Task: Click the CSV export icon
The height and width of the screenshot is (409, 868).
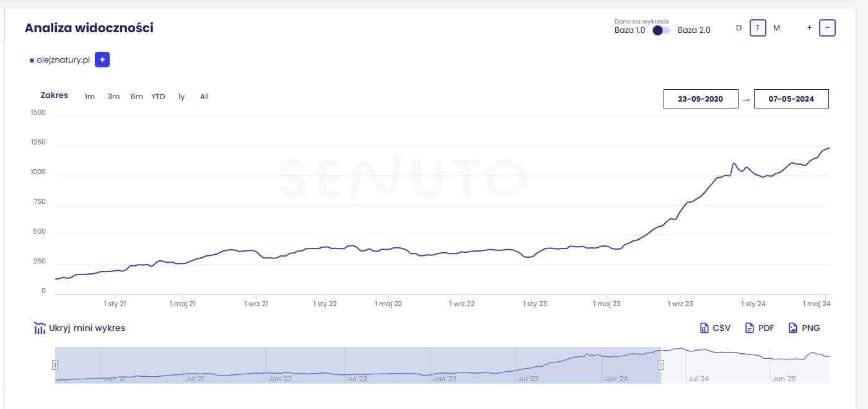Action: [704, 328]
